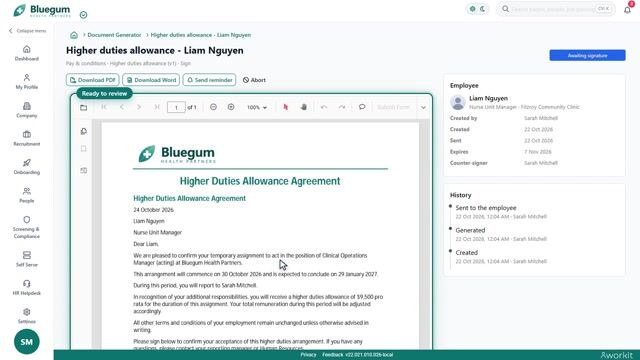Open Self Serve section
The image size is (640, 360).
pyautogui.click(x=27, y=259)
